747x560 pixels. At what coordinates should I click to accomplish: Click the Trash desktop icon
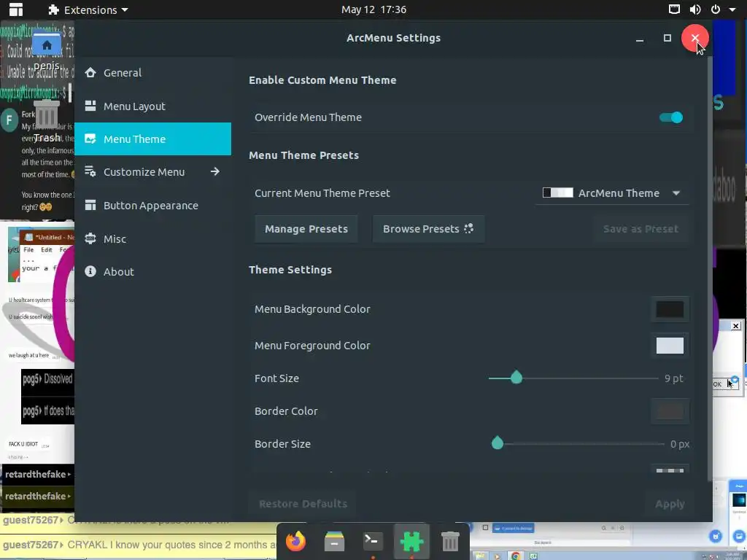point(47,114)
